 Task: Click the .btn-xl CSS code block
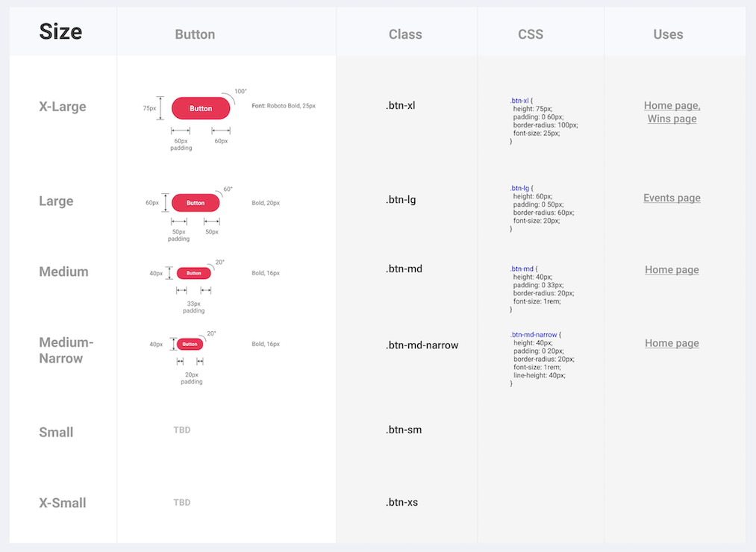(x=543, y=120)
